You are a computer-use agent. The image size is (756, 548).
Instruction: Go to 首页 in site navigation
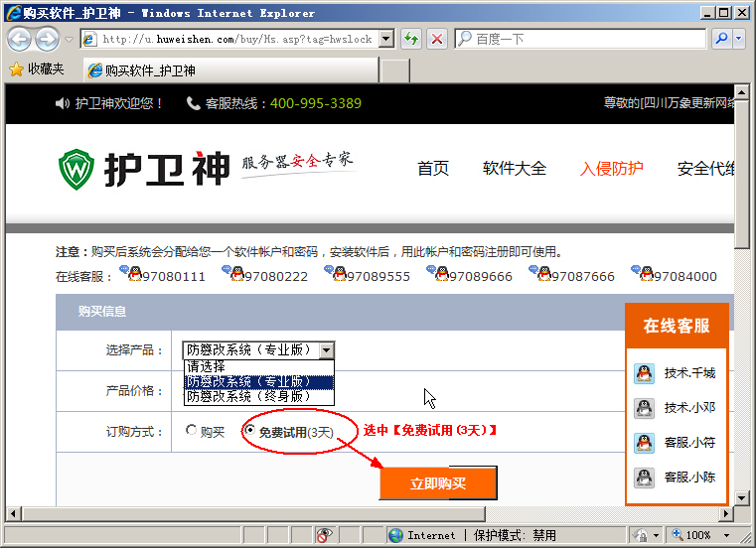pos(432,168)
